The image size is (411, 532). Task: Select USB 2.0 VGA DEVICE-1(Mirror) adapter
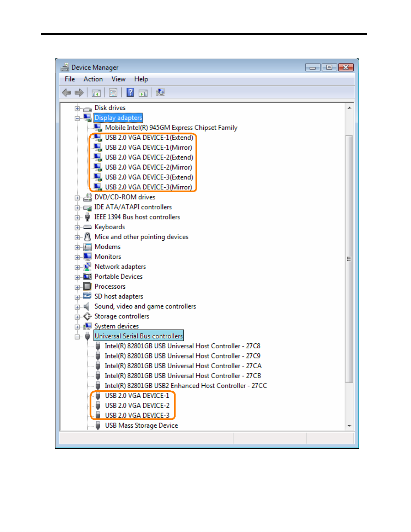pos(148,147)
